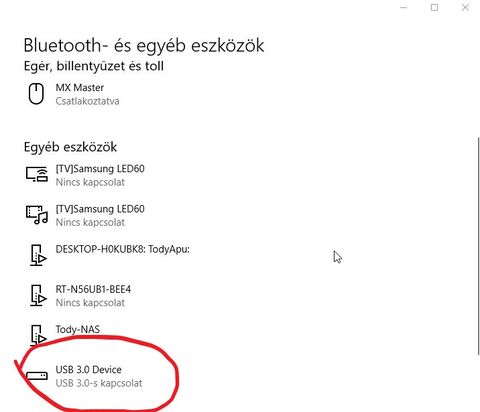480x412 pixels.
Task: Select the MX Master device name
Action: 80,88
